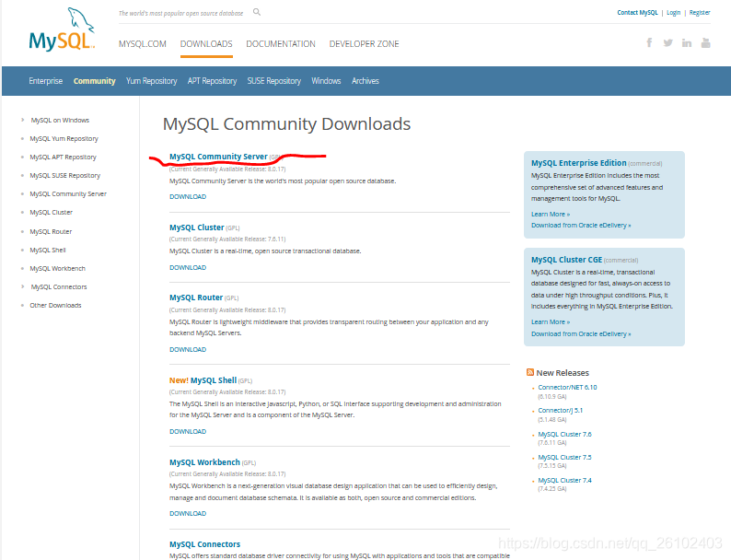
Task: Click the Register link
Action: [700, 13]
